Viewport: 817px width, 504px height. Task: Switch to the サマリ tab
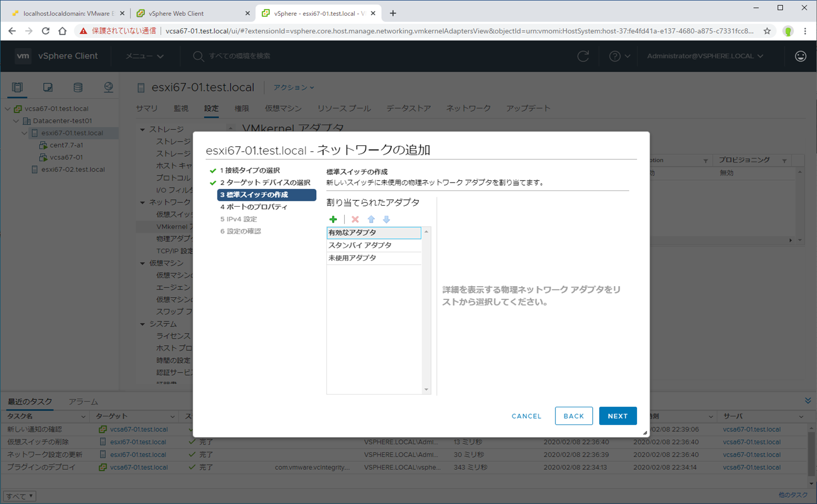point(147,108)
